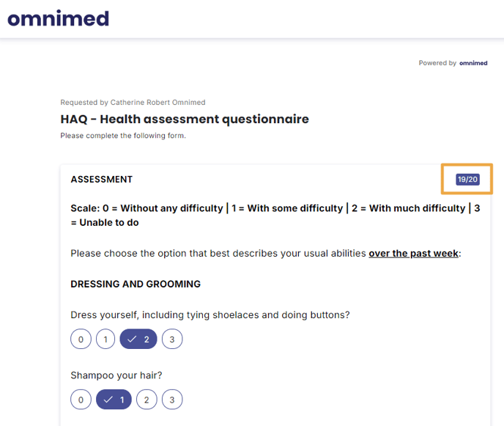Select 0 for shampoo your hair
The image size is (504, 426).
(81, 400)
